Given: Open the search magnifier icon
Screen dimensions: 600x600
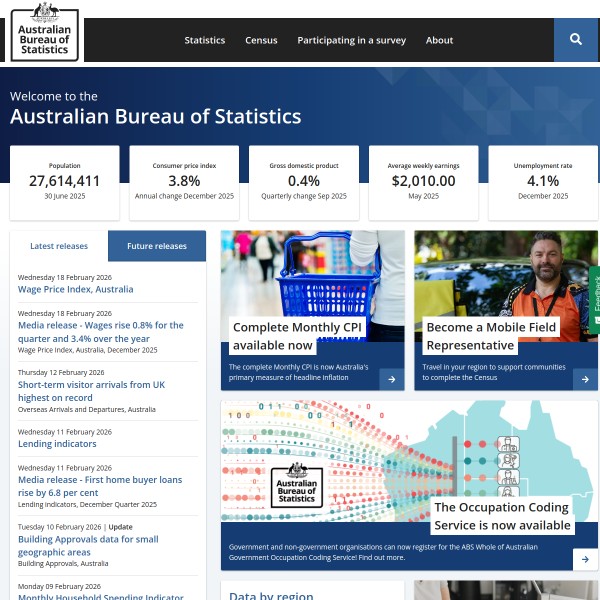Looking at the screenshot, I should pos(576,40).
